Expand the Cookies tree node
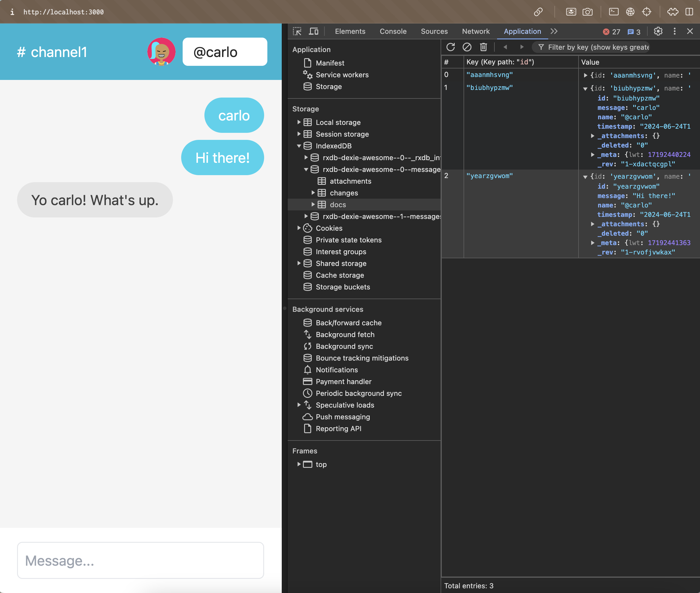Image resolution: width=700 pixels, height=593 pixels. click(x=299, y=228)
